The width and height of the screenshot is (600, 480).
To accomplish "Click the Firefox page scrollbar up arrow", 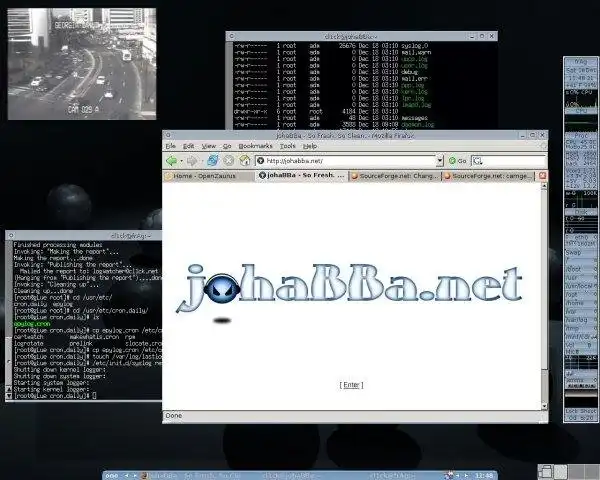I will click(x=544, y=186).
